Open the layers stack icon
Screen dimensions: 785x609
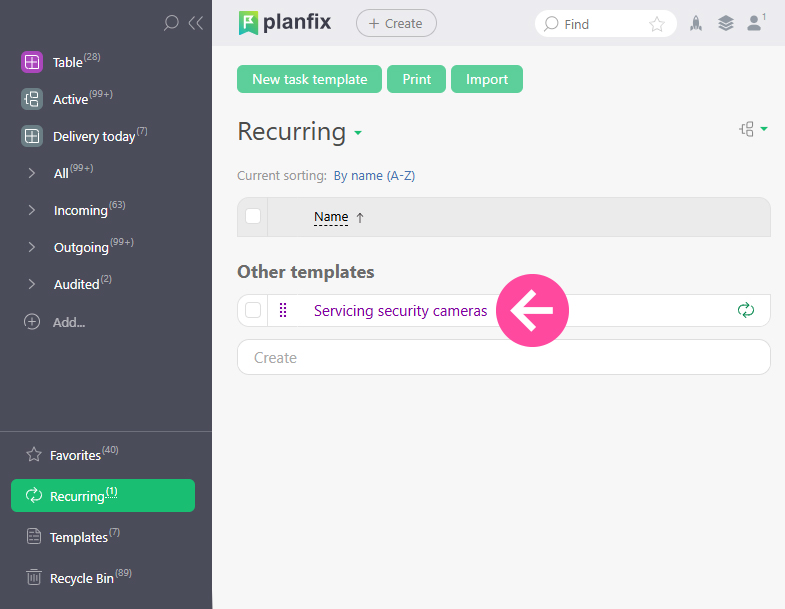[726, 23]
